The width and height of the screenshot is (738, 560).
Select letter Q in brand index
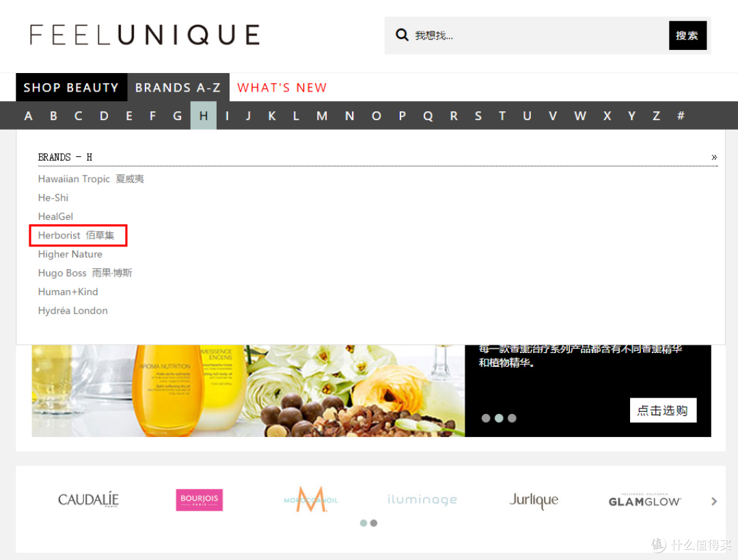428,115
